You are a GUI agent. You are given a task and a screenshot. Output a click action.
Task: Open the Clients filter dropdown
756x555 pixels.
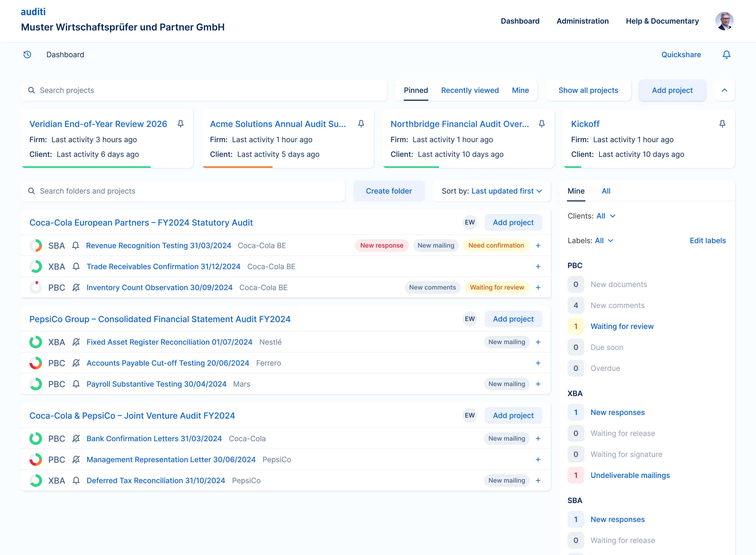606,216
